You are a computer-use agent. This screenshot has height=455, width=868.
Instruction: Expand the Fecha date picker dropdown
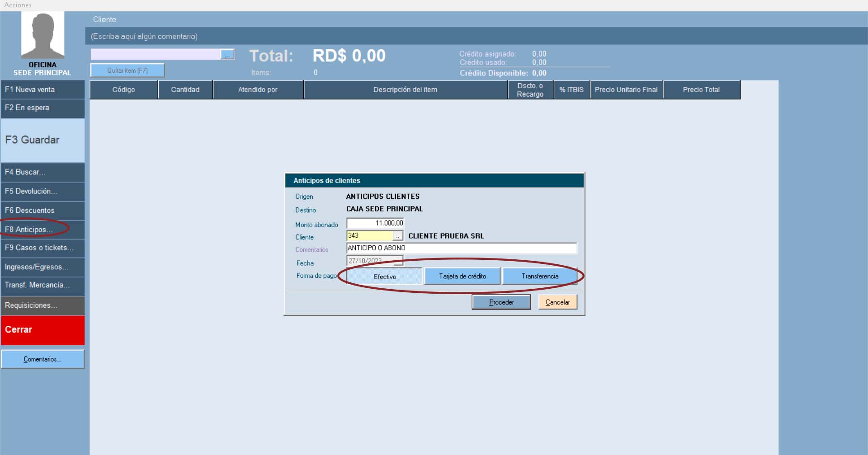click(398, 261)
